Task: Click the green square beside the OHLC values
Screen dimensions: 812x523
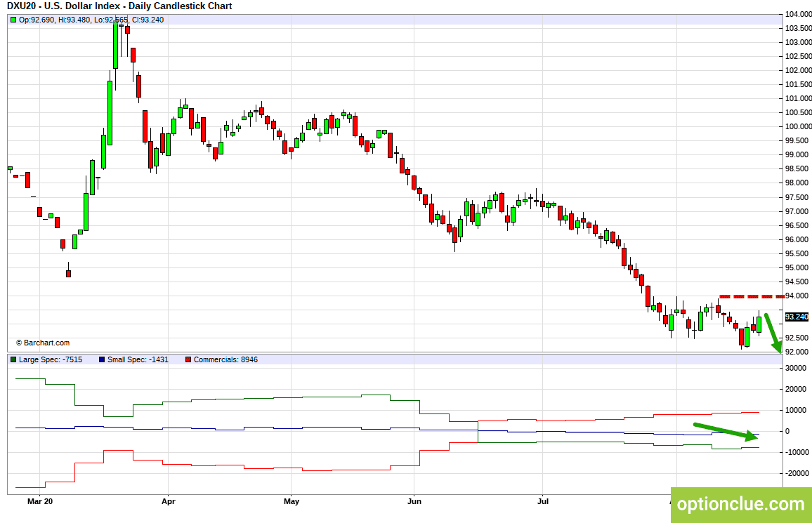Action: click(13, 20)
